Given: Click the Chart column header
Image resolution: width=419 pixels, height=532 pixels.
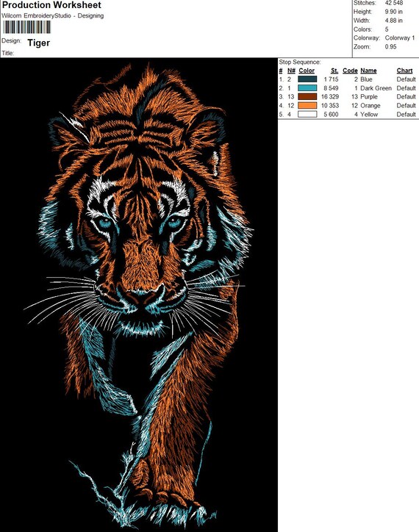Looking at the screenshot, I should [x=404, y=71].
